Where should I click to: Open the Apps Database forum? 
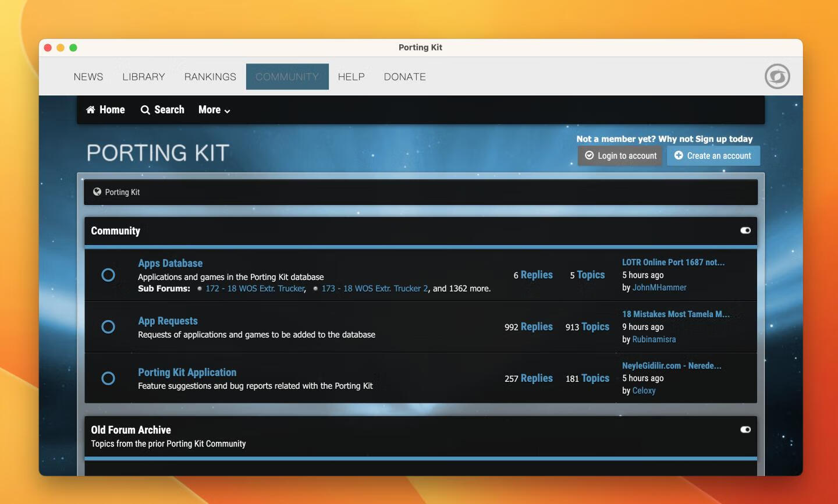tap(171, 263)
